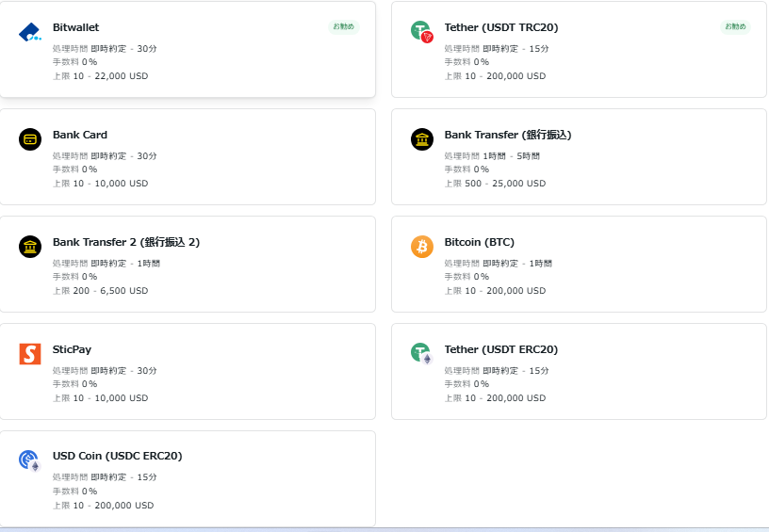Click Bank Transfer processing time 1時間 - 5時間

[x=492, y=155]
